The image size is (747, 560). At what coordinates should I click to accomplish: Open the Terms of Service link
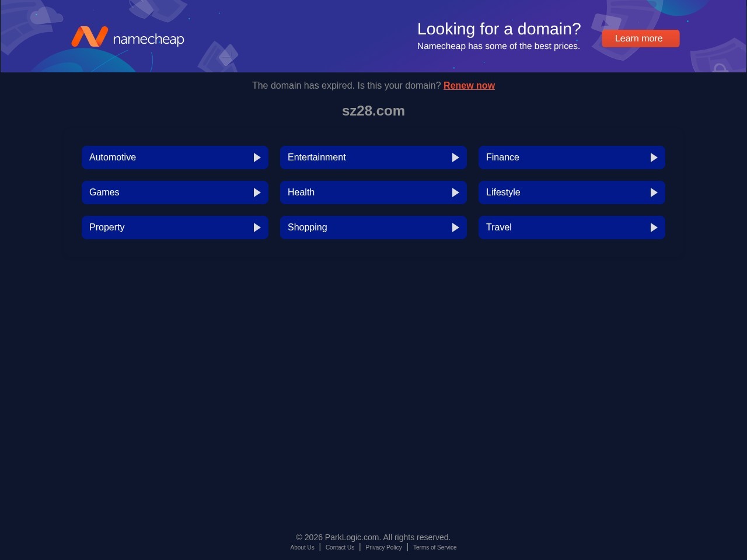[x=435, y=548]
